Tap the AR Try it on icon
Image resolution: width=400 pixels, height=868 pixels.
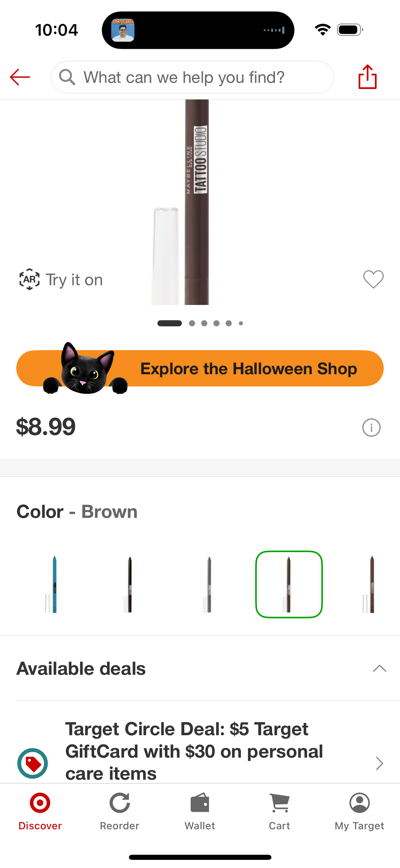[30, 279]
